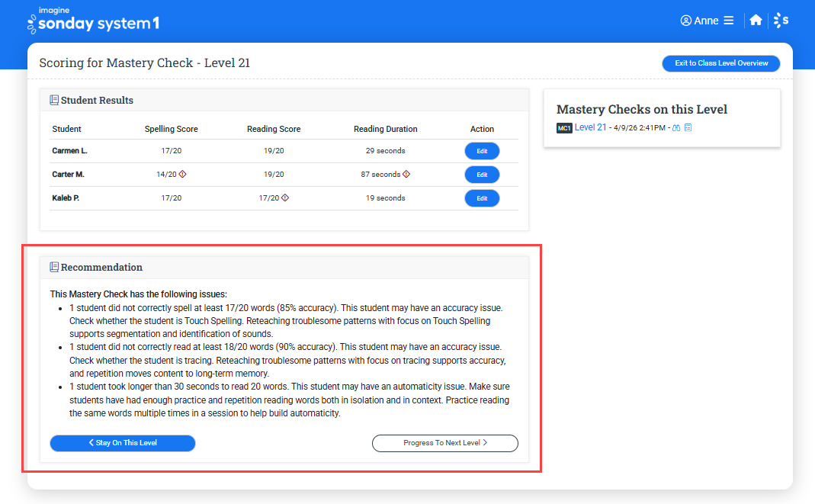
Task: Choose Stay On This Level
Action: (x=123, y=443)
